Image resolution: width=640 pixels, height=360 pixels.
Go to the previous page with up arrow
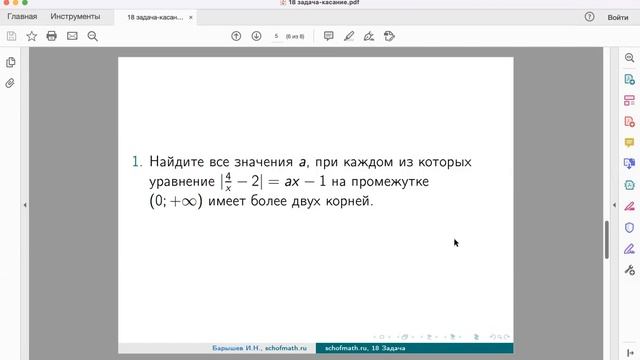[236, 36]
